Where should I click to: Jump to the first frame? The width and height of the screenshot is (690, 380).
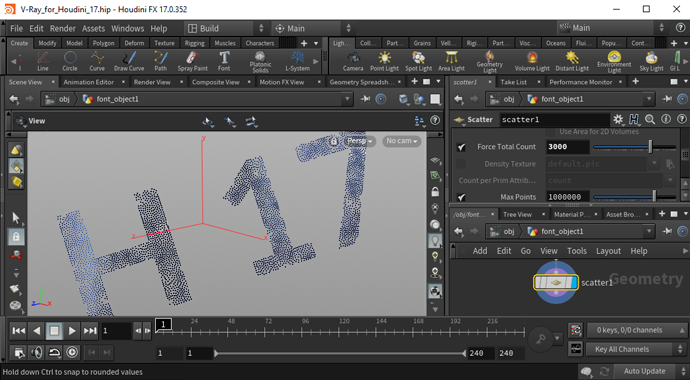18,330
